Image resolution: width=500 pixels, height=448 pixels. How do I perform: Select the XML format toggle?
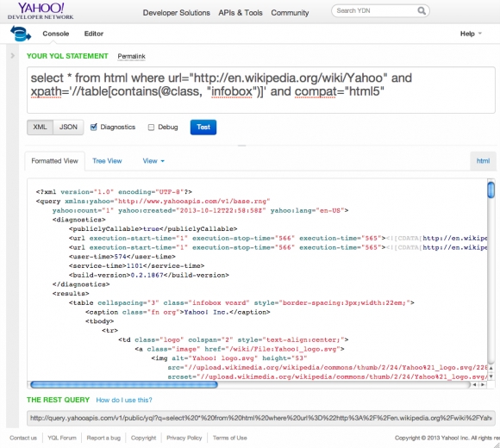(x=40, y=128)
